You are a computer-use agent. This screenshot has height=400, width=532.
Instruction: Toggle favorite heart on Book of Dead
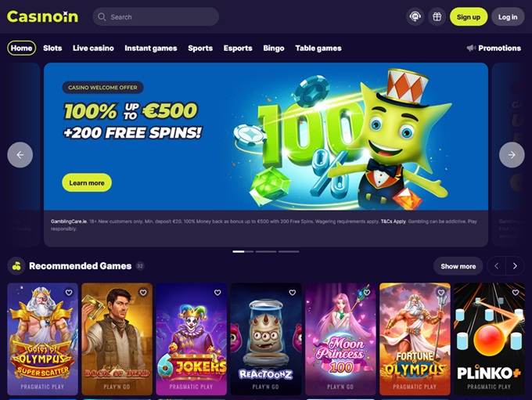tap(143, 292)
